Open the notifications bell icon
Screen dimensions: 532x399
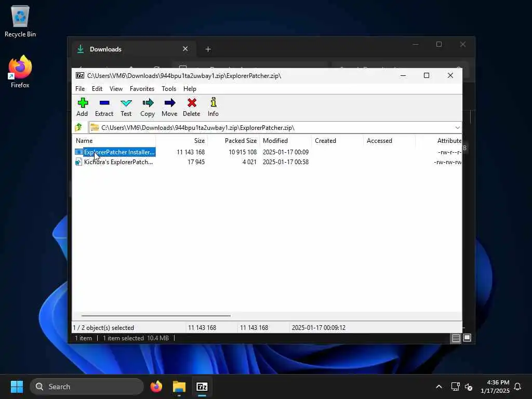point(517,387)
